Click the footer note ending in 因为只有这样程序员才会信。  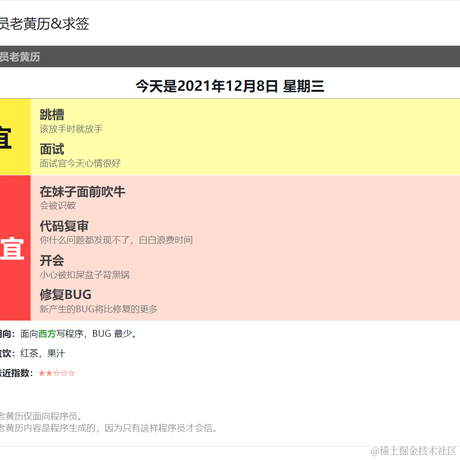(x=109, y=428)
